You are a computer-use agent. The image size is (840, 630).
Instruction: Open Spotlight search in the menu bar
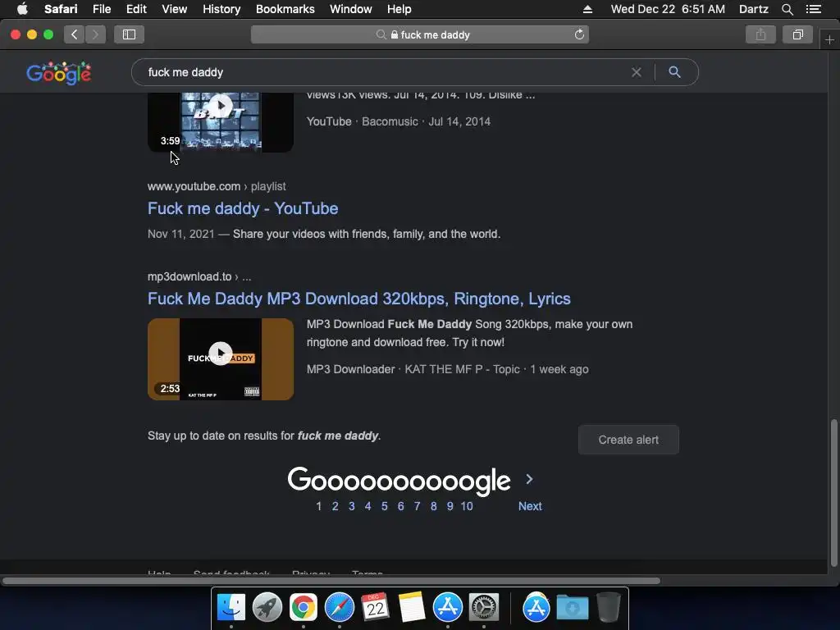[787, 9]
